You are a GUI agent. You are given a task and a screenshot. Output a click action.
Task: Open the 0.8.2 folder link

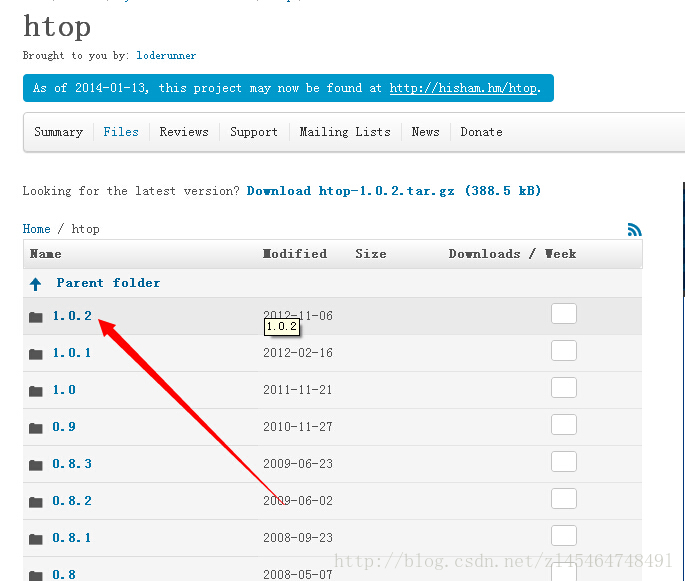click(x=72, y=501)
